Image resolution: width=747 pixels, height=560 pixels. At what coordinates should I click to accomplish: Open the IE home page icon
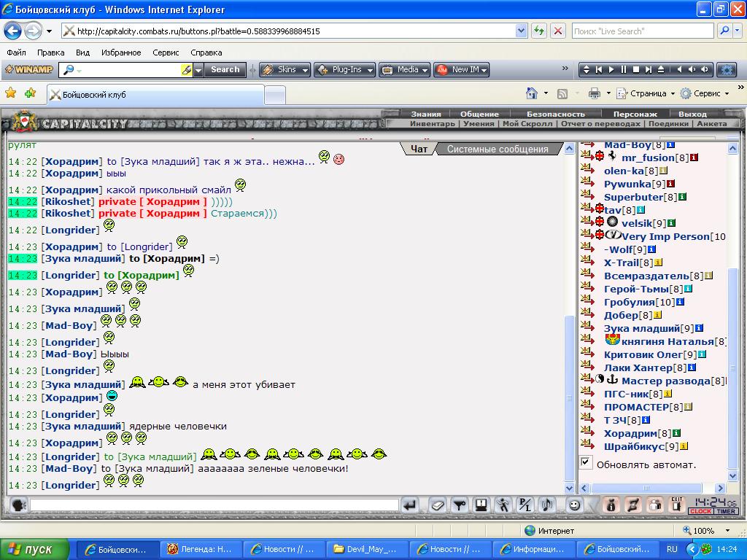point(533,93)
